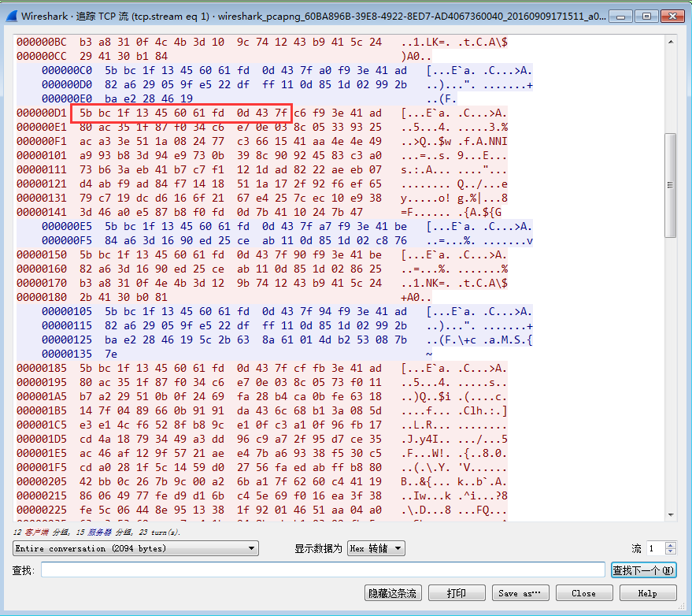Click the 查找下一个 button
This screenshot has width=692, height=616.
[x=643, y=570]
